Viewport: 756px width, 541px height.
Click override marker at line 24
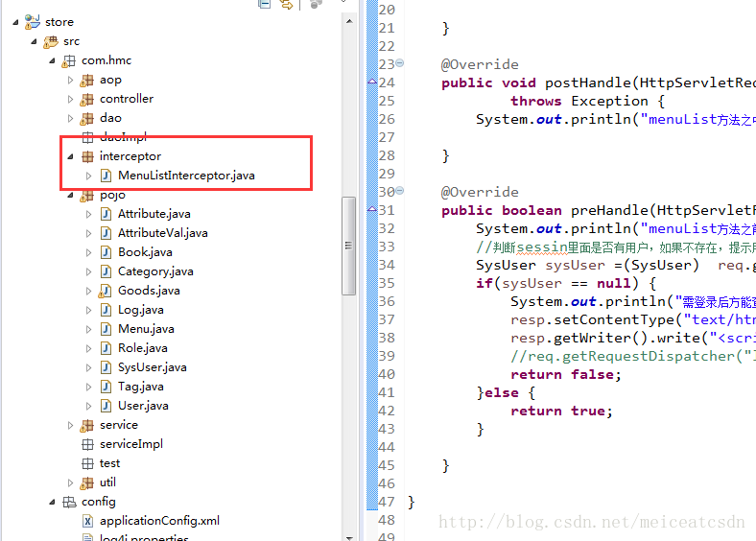tap(372, 82)
